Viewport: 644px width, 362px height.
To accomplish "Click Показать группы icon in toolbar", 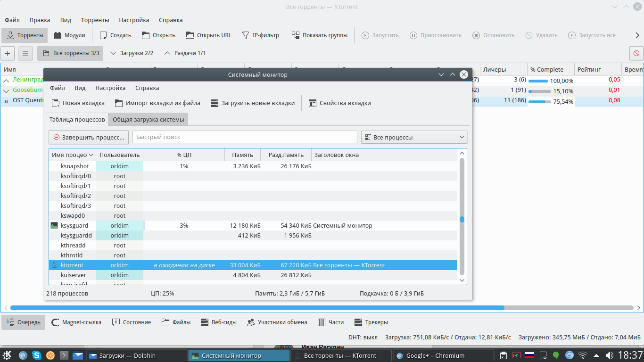I will point(296,35).
